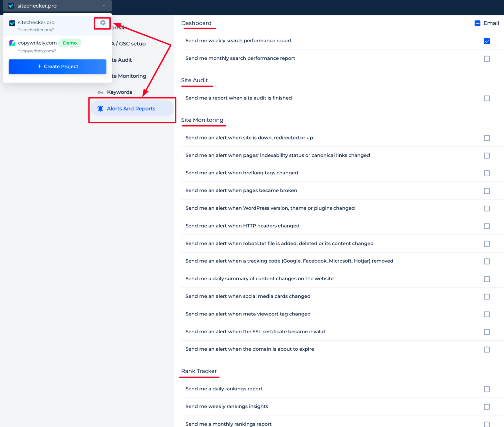Toggle daily rankings report checkbox

click(487, 388)
